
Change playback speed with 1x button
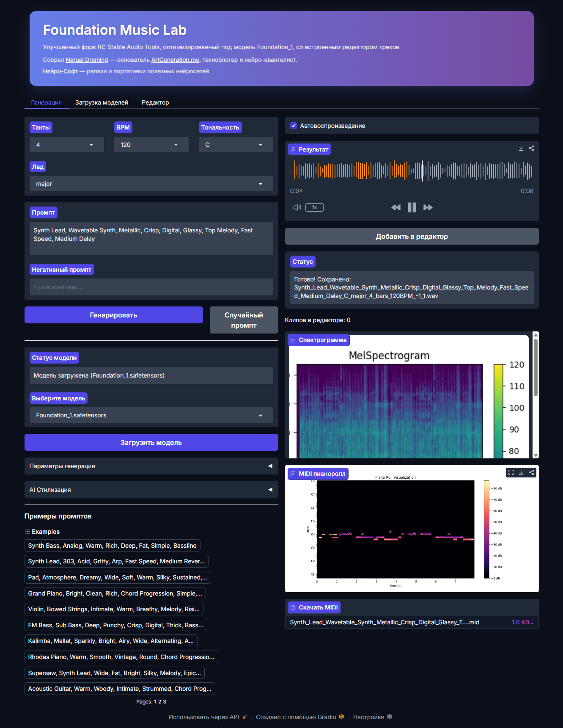(x=314, y=207)
